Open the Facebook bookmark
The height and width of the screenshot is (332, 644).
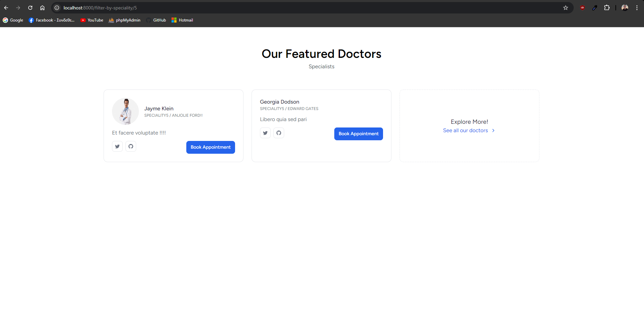pos(52,20)
